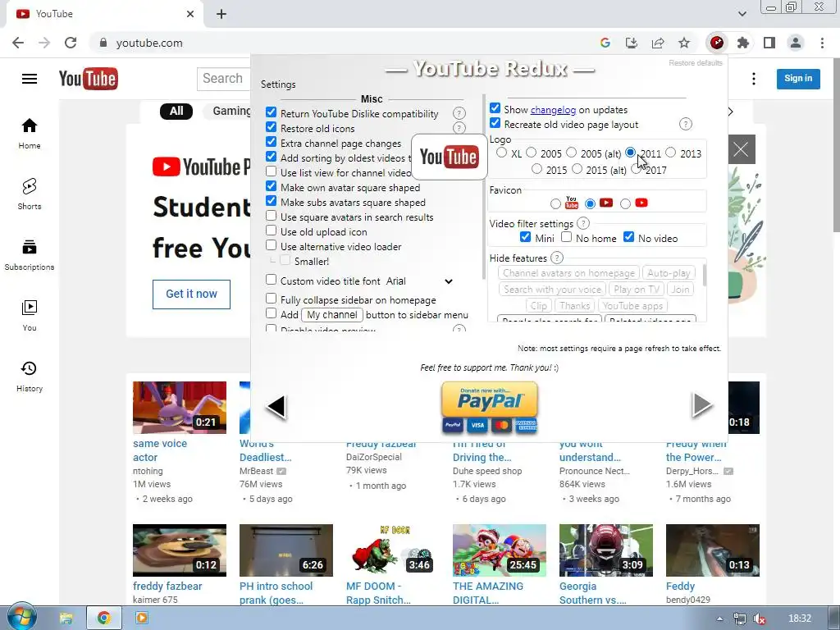Image resolution: width=840 pixels, height=630 pixels.
Task: Click the Sign in button
Action: click(x=798, y=78)
